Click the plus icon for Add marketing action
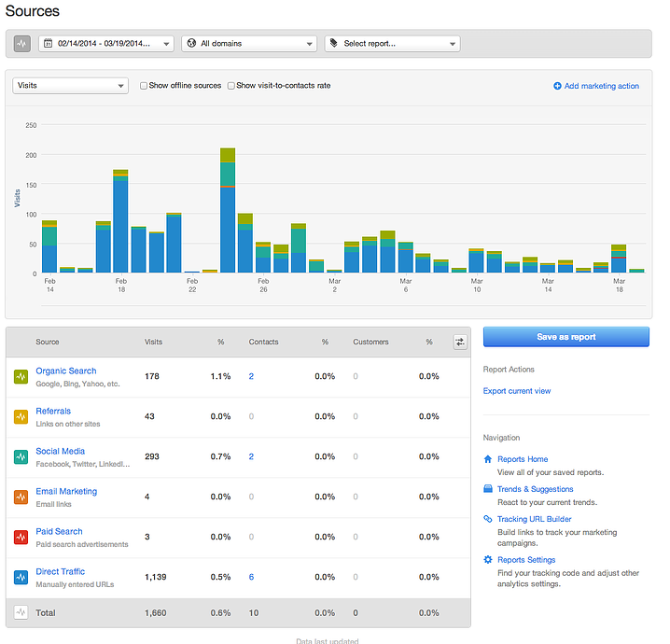670x644 pixels. tap(557, 86)
